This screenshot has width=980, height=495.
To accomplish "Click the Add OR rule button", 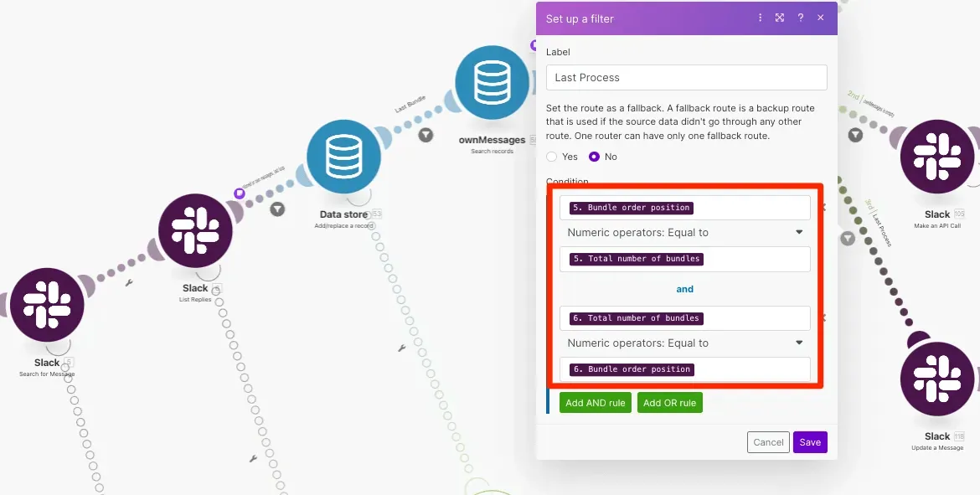I will coord(669,403).
